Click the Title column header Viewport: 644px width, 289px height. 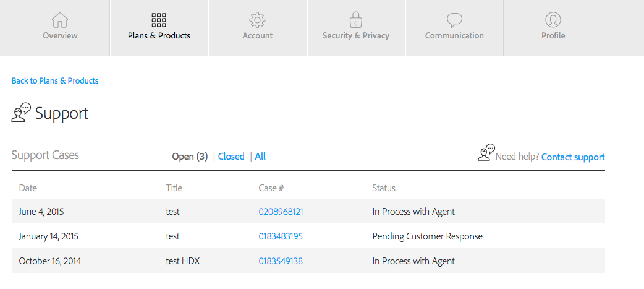[174, 188]
